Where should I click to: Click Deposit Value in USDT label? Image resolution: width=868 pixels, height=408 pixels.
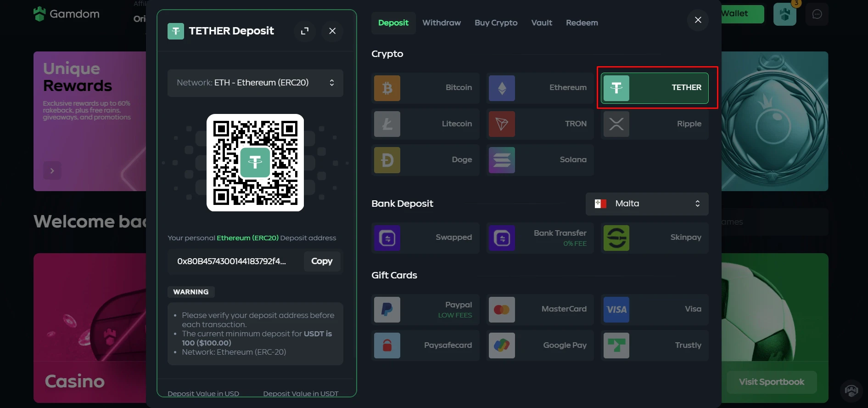click(301, 394)
